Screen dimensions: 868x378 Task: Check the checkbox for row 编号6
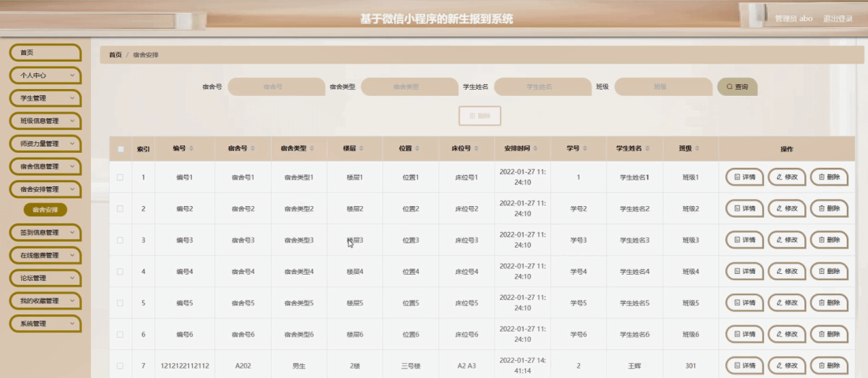(x=120, y=334)
